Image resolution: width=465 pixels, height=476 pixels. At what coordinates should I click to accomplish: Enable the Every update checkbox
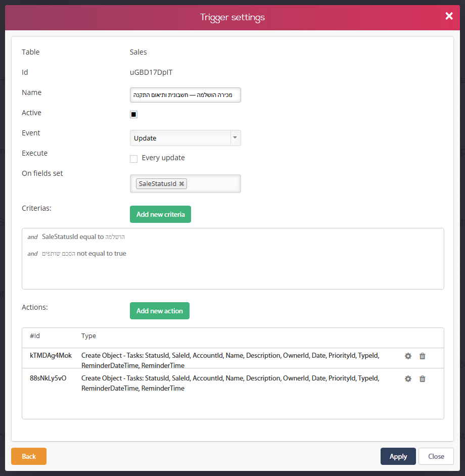click(x=133, y=159)
